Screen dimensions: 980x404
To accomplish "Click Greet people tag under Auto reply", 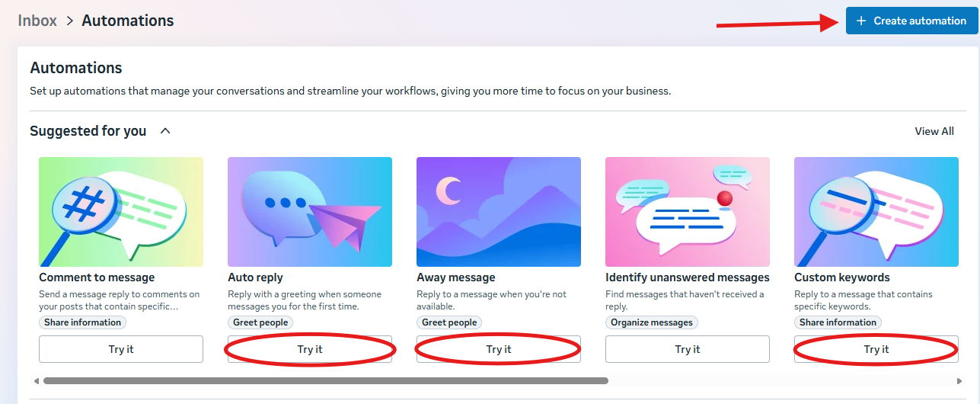I will (260, 322).
